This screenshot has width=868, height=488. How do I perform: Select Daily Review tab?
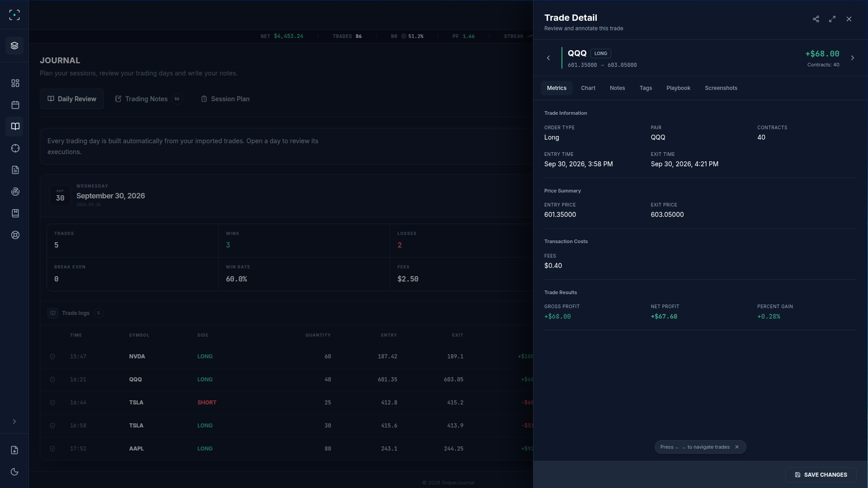(x=72, y=99)
